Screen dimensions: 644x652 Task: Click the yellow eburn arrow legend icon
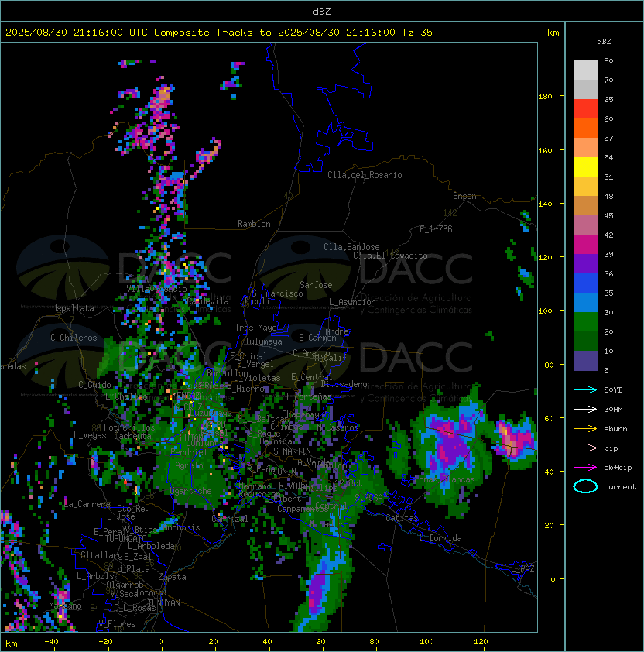[x=585, y=429]
